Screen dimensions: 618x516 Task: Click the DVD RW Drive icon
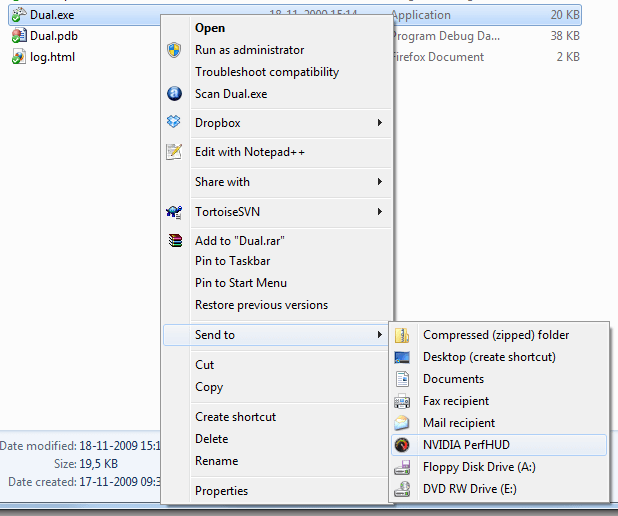[x=402, y=489]
